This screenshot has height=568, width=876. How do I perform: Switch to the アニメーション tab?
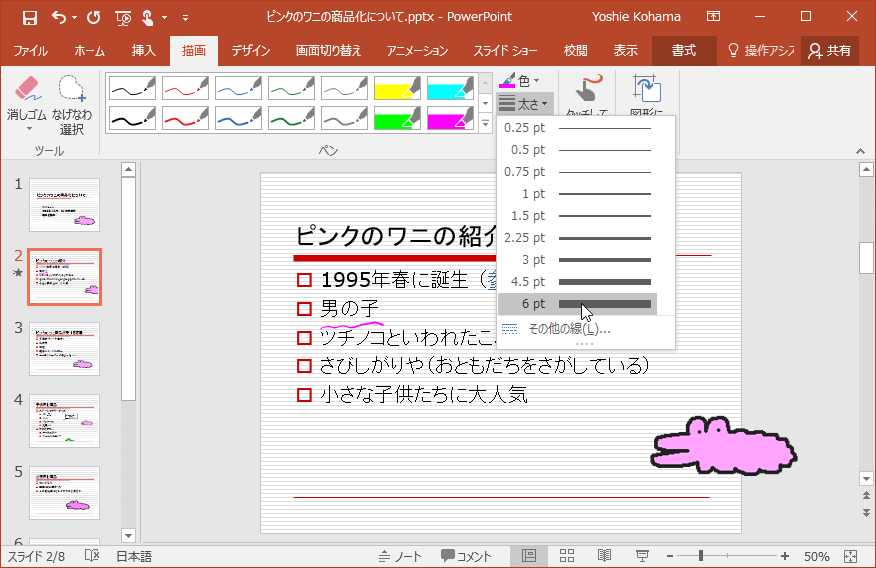coord(417,51)
